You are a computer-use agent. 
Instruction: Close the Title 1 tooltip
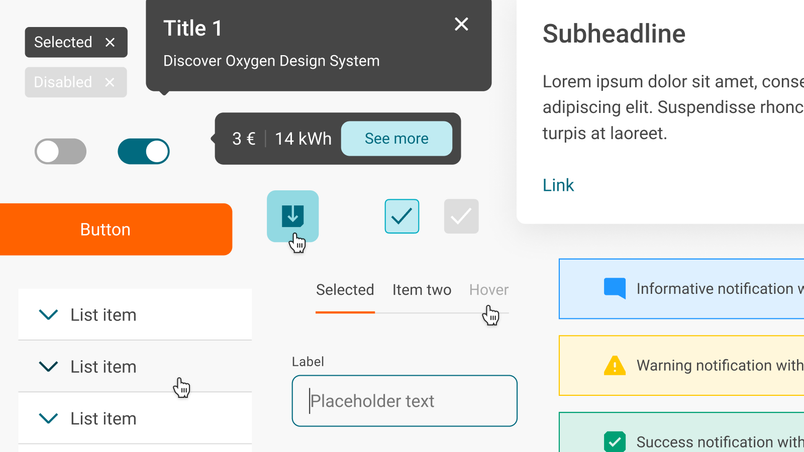[x=461, y=24]
